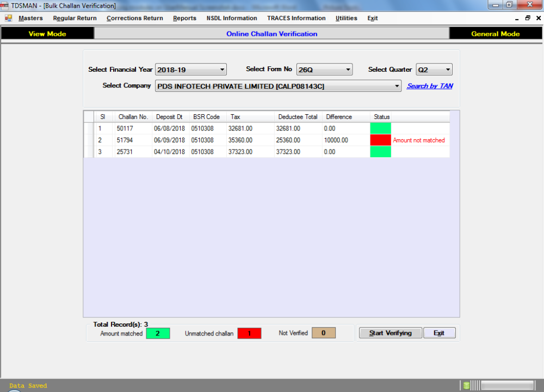544x392 pixels.
Task: Open the Regular Return menu
Action: point(75,18)
